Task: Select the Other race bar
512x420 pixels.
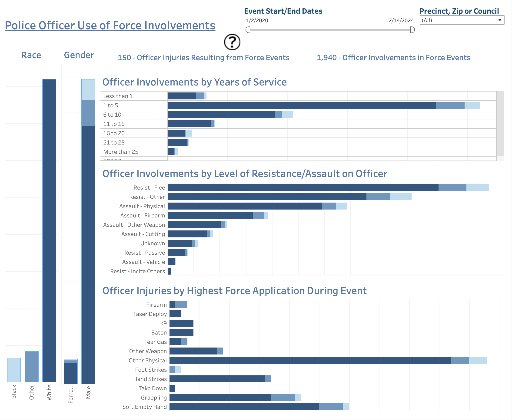Action: click(x=31, y=367)
